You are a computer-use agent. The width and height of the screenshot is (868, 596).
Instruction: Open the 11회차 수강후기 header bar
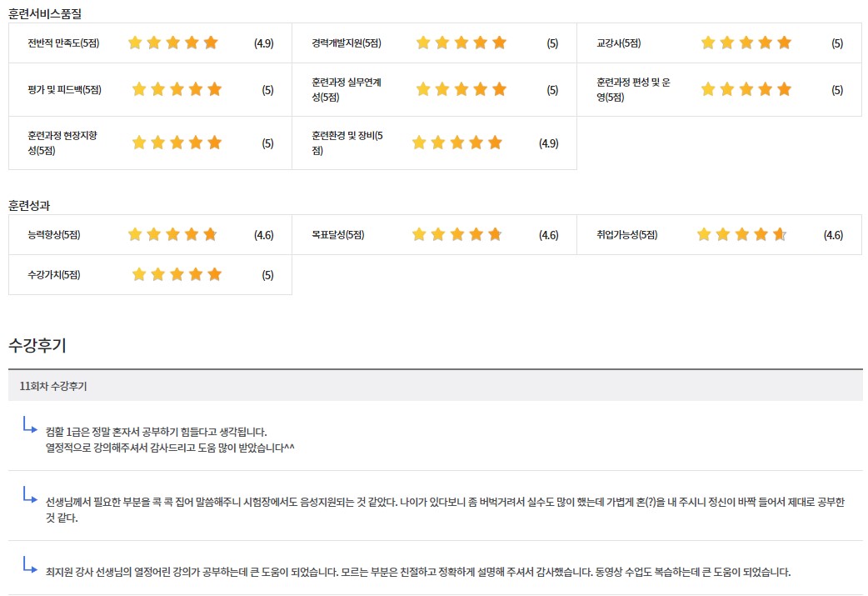pyautogui.click(x=435, y=387)
